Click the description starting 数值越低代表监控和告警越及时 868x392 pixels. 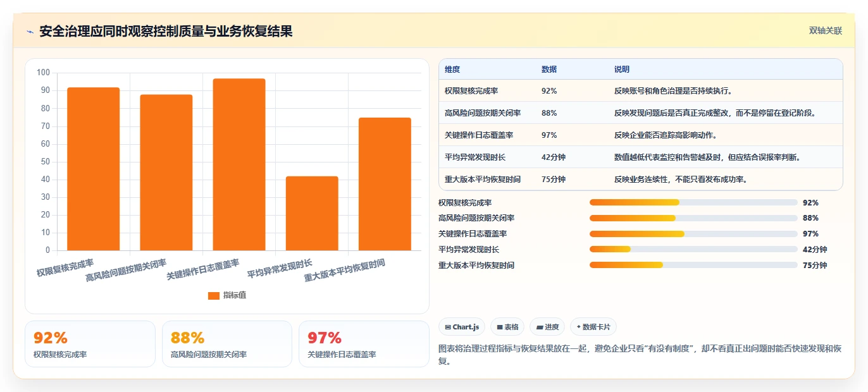tap(709, 157)
